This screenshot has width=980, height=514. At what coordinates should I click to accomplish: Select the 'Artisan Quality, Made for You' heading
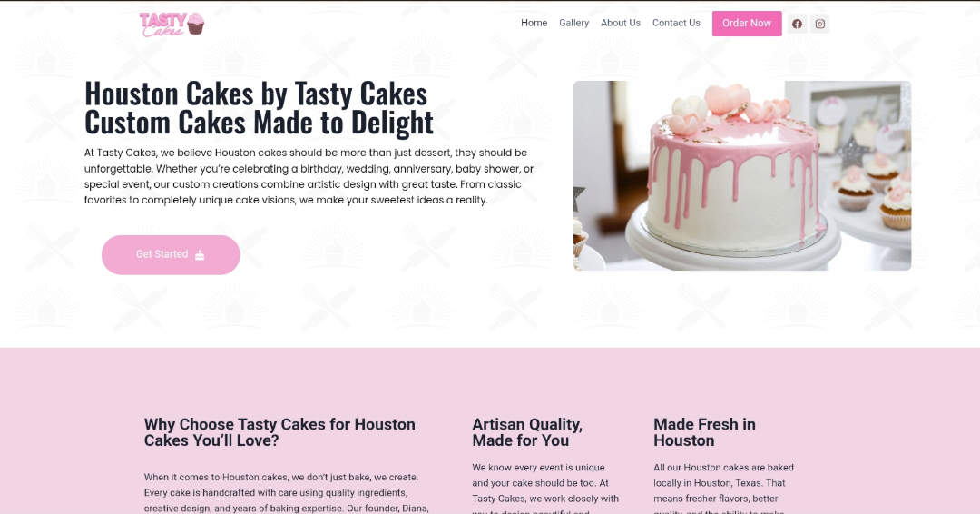(527, 432)
